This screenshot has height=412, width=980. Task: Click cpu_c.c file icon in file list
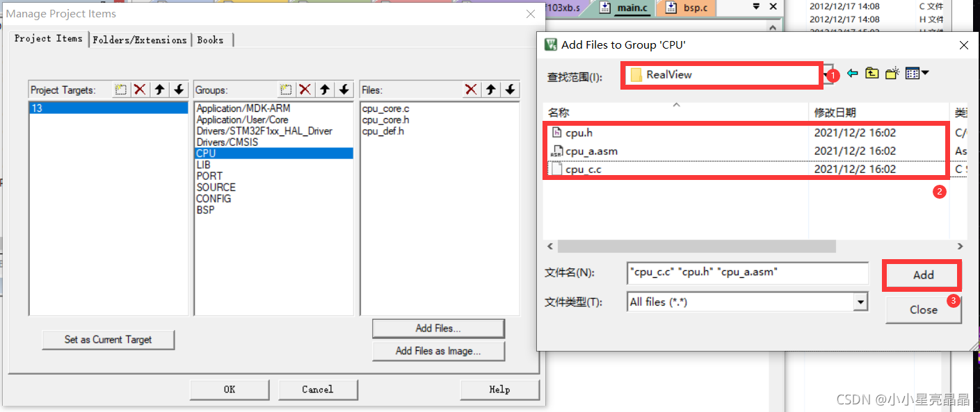tap(556, 169)
